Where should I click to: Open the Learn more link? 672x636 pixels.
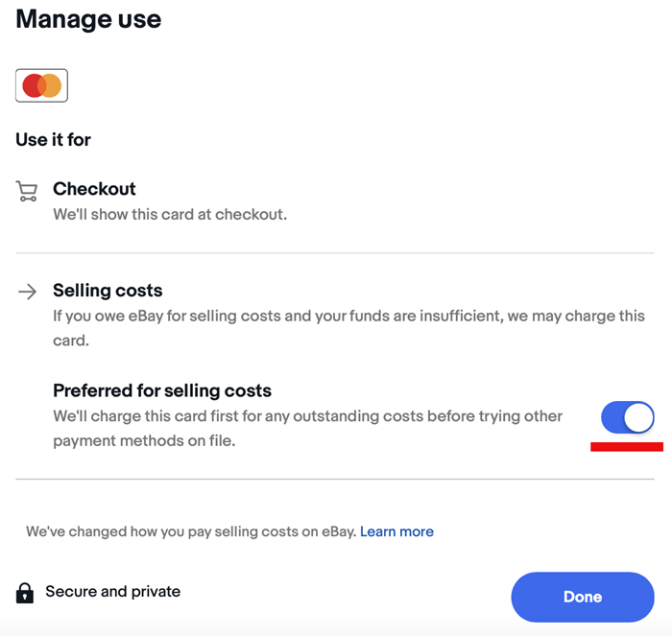pyautogui.click(x=396, y=531)
